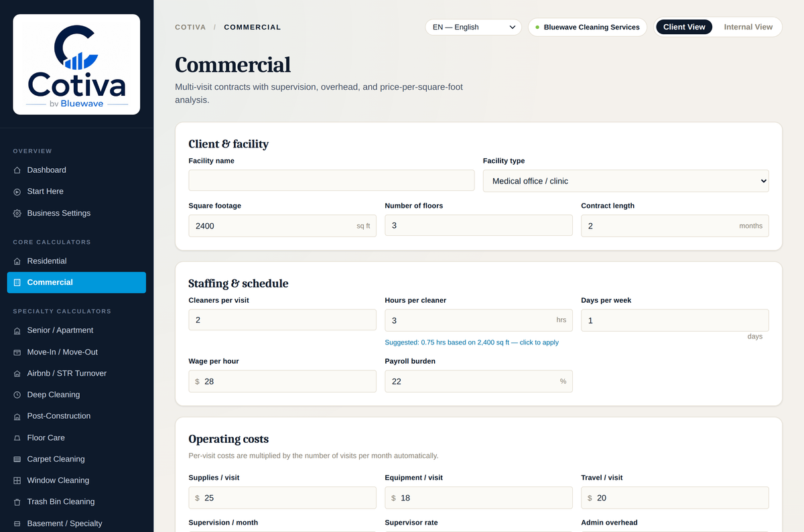Image resolution: width=804 pixels, height=532 pixels.
Task: Click the Airbnb / STR Turnover icon
Action: coord(17,373)
